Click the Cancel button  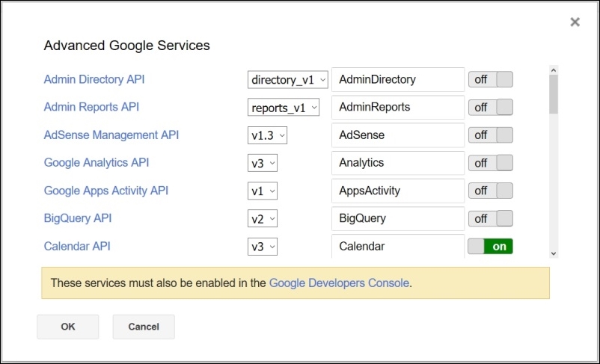pyautogui.click(x=144, y=327)
